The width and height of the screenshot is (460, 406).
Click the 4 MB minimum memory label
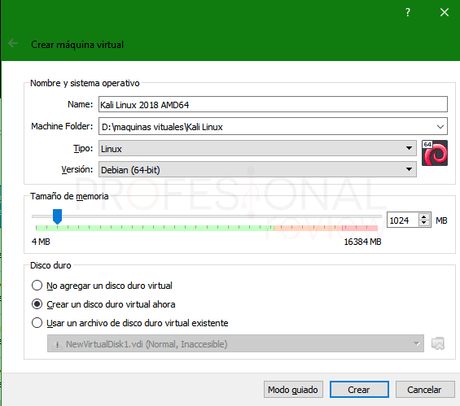click(41, 242)
